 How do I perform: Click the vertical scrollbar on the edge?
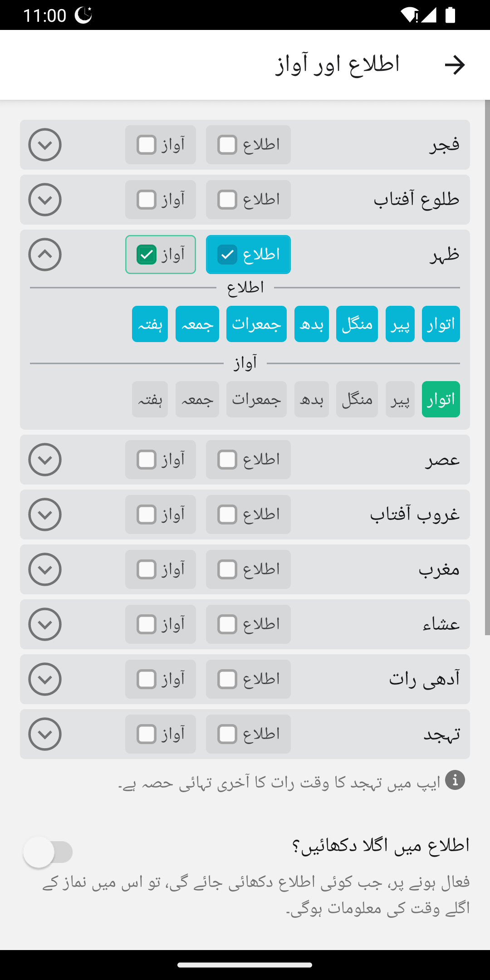tap(487, 367)
